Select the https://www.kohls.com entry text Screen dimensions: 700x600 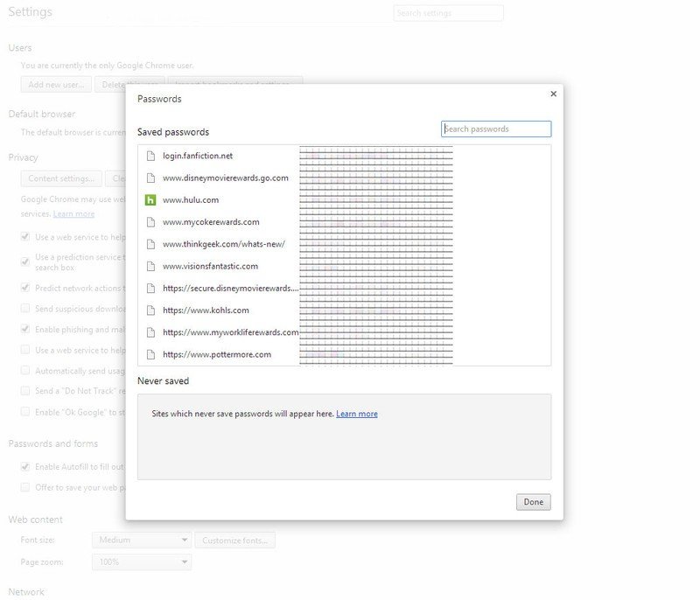206,310
